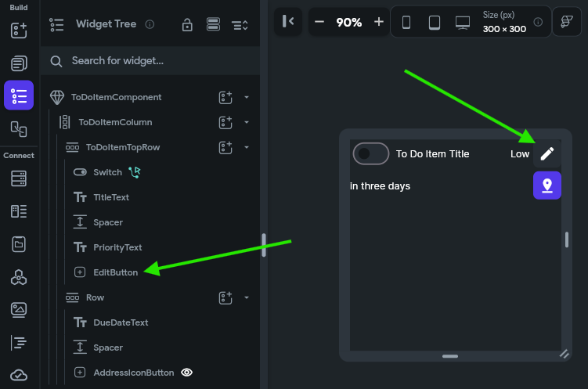Screen dimensions: 588x389
Task: Add child widget to ToDoItemColumn
Action: [225, 123]
